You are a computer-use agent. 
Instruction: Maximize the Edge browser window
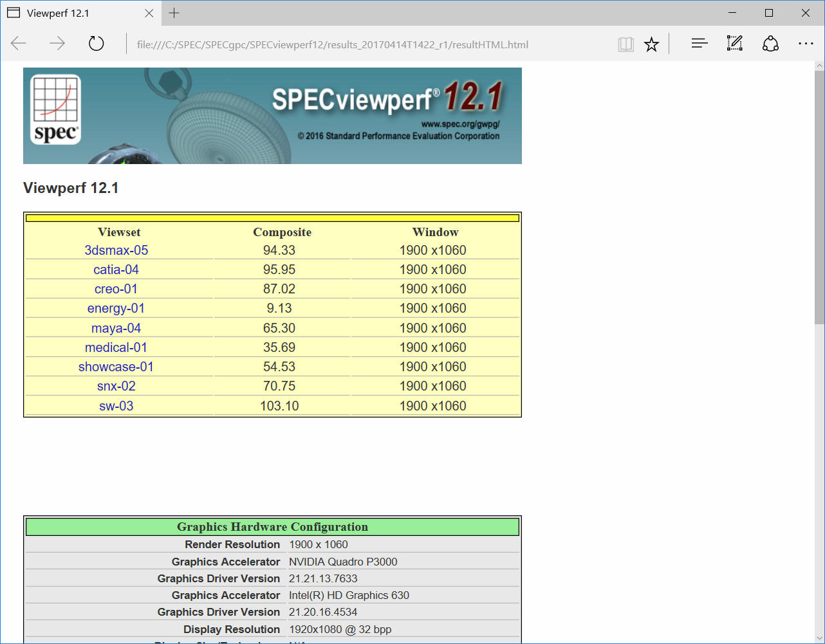coord(769,13)
